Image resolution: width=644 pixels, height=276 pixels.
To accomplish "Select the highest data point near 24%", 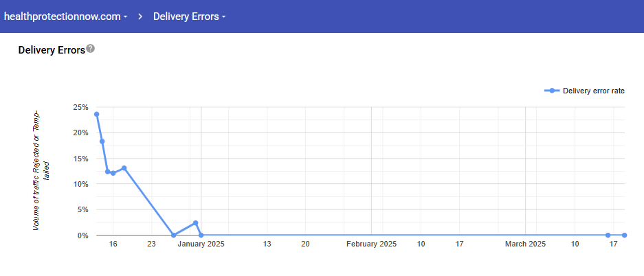I will click(97, 114).
